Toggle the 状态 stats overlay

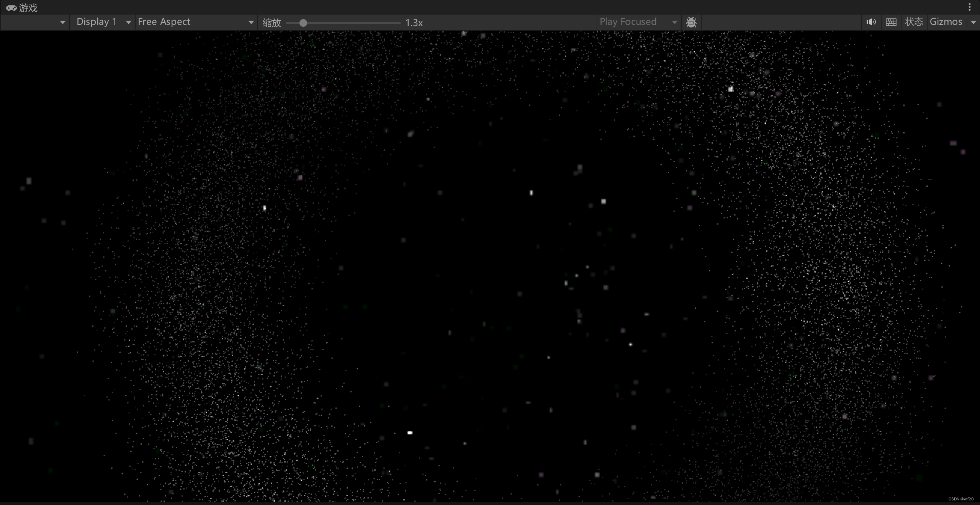[x=914, y=22]
